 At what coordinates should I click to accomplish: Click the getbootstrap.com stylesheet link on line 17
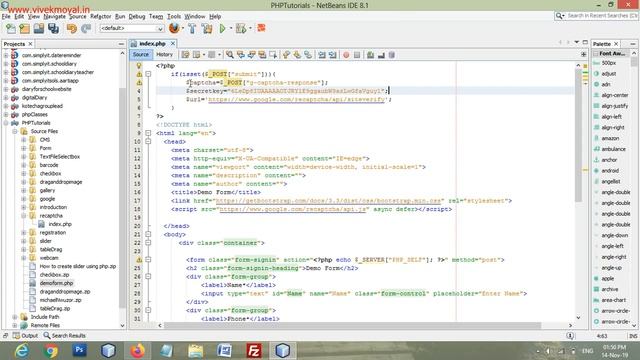[x=329, y=201]
